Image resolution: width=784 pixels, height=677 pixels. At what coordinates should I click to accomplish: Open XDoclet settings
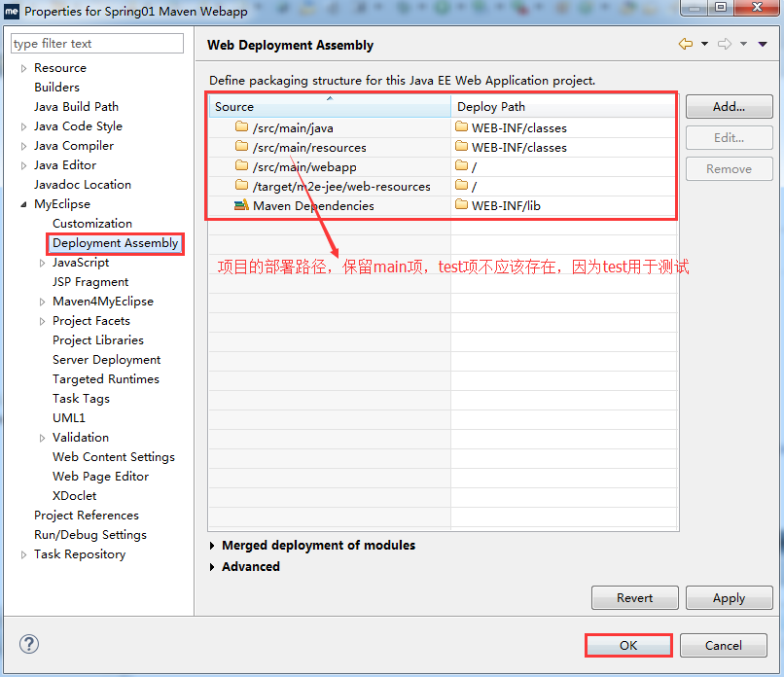click(x=75, y=496)
